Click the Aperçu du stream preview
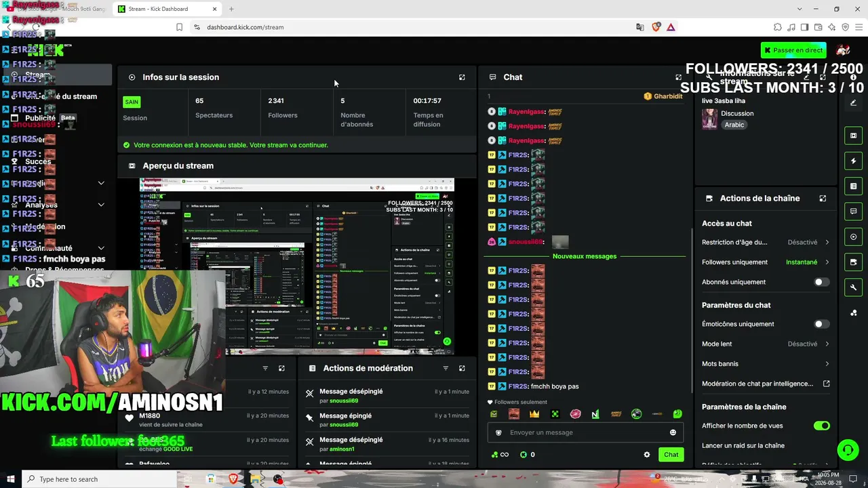Viewport: 868px width, 488px height. [297, 266]
